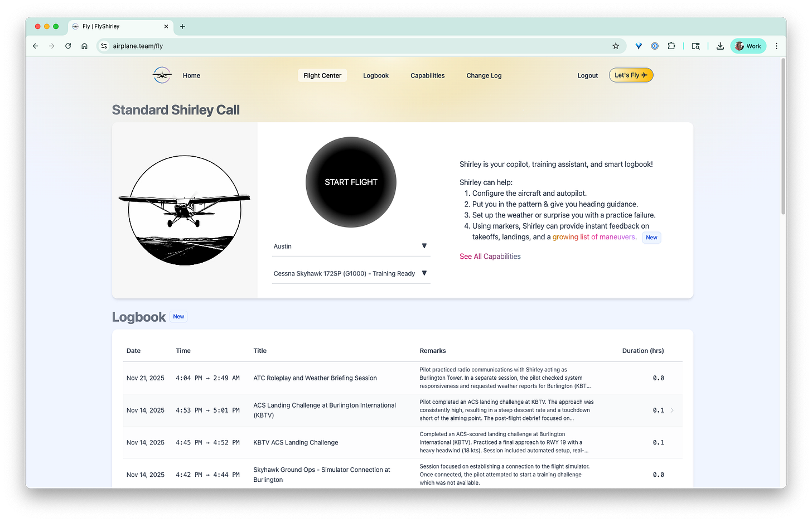The height and width of the screenshot is (522, 812).
Task: Go to Home in site navigation
Action: pos(191,76)
